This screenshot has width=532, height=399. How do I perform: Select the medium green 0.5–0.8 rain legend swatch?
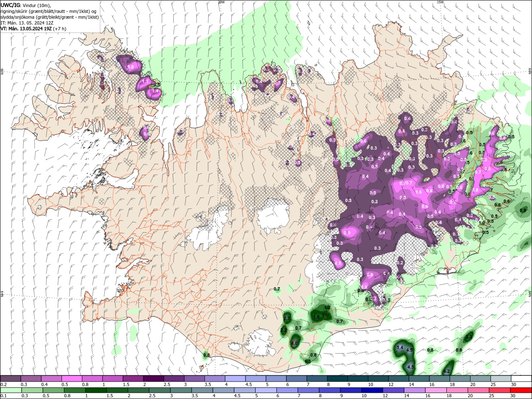coord(53,390)
